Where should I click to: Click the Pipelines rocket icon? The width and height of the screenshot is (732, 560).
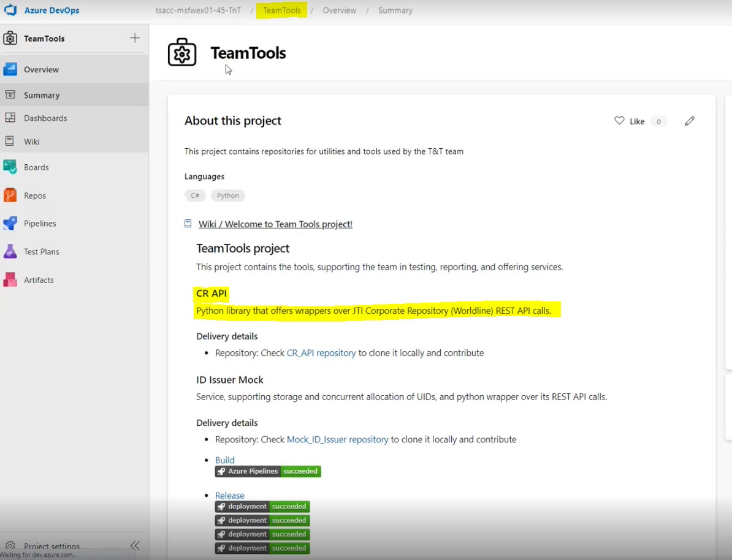click(10, 223)
